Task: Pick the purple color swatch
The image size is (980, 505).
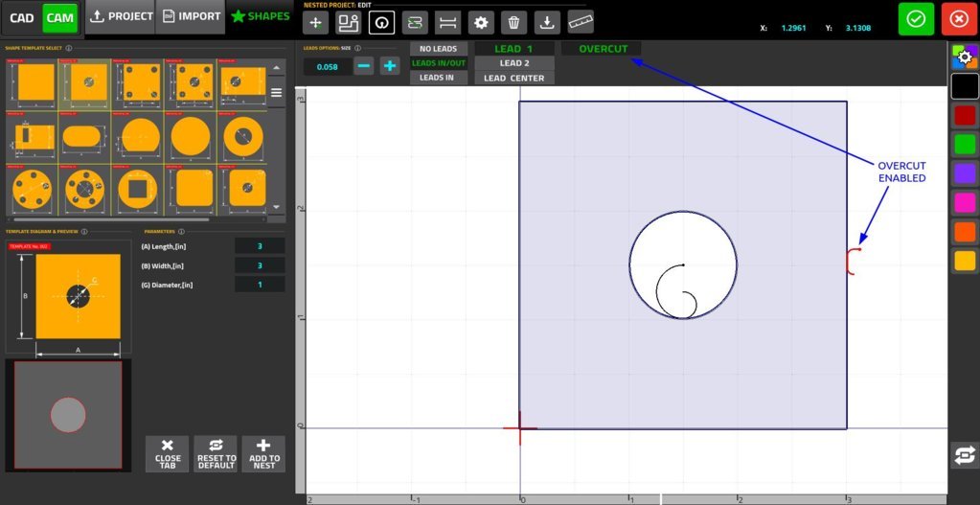Action: coord(965,173)
